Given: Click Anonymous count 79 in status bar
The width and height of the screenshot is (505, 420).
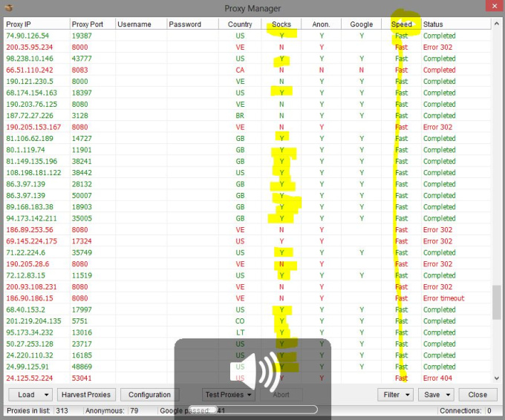Looking at the screenshot, I should [134, 410].
